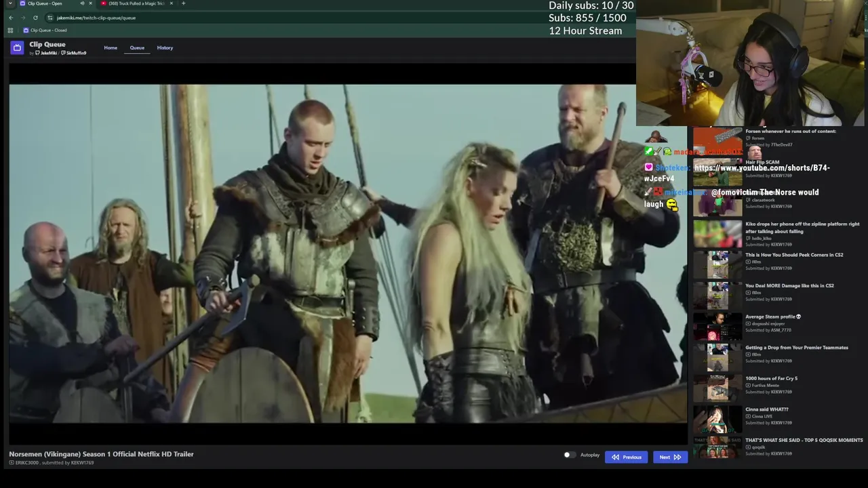868x488 pixels.
Task: Switch to the YouTube Truck Pulled tab
Action: 136,3
